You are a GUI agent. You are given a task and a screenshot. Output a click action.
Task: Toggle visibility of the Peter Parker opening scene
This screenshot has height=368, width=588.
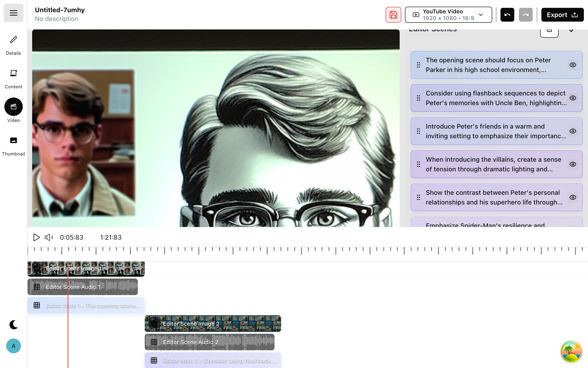coord(573,65)
